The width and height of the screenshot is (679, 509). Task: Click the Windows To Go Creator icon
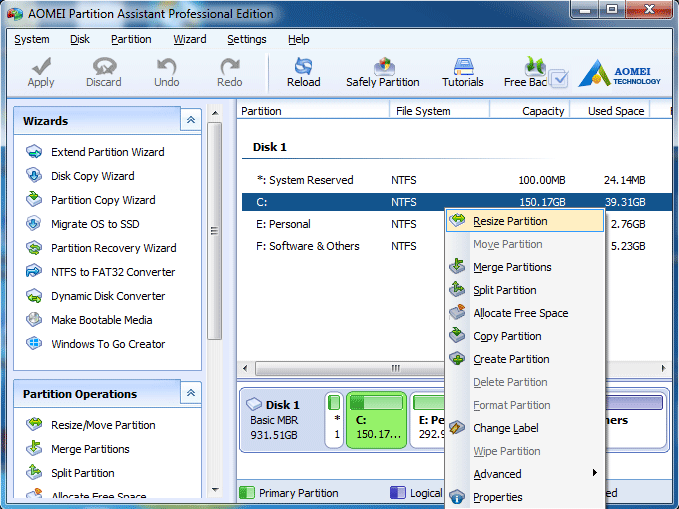click(34, 344)
